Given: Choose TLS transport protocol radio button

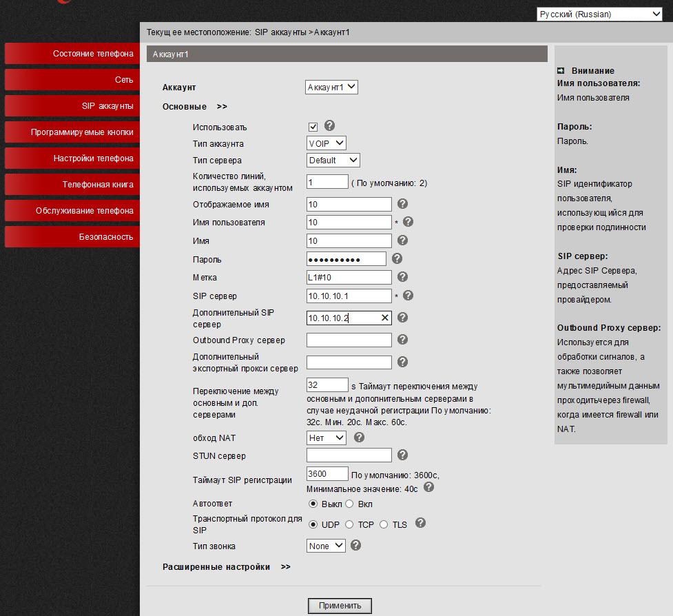Looking at the screenshot, I should pyautogui.click(x=384, y=524).
